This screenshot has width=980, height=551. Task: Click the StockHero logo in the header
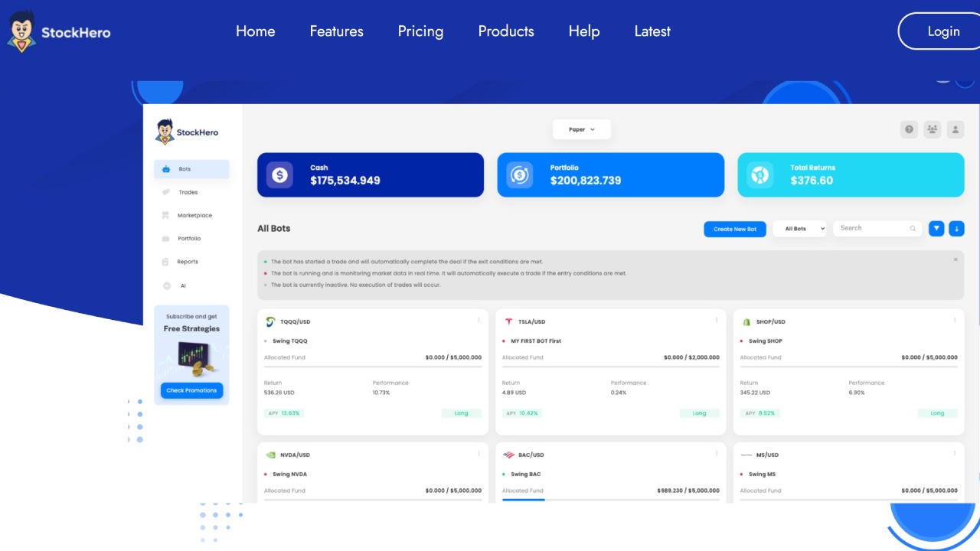pyautogui.click(x=59, y=31)
